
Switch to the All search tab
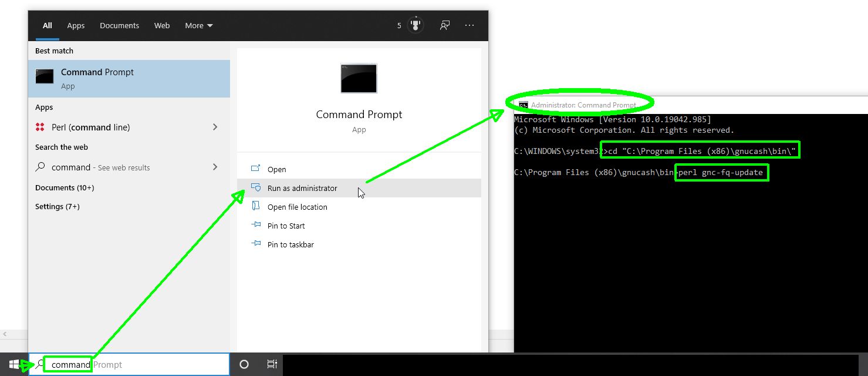(48, 25)
